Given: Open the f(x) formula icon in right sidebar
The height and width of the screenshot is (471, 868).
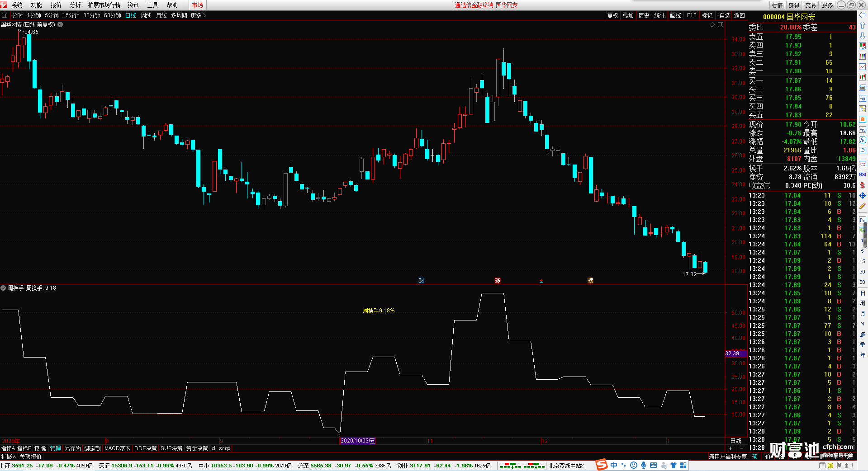Looking at the screenshot, I should click(x=862, y=140).
